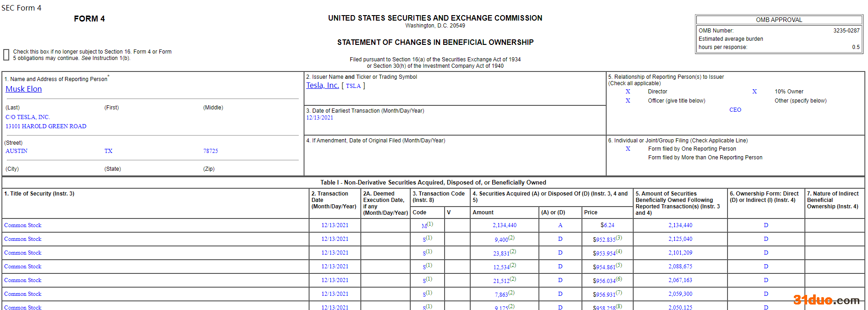Click the X mark next to Director
This screenshot has height=310, width=868.
pos(628,92)
